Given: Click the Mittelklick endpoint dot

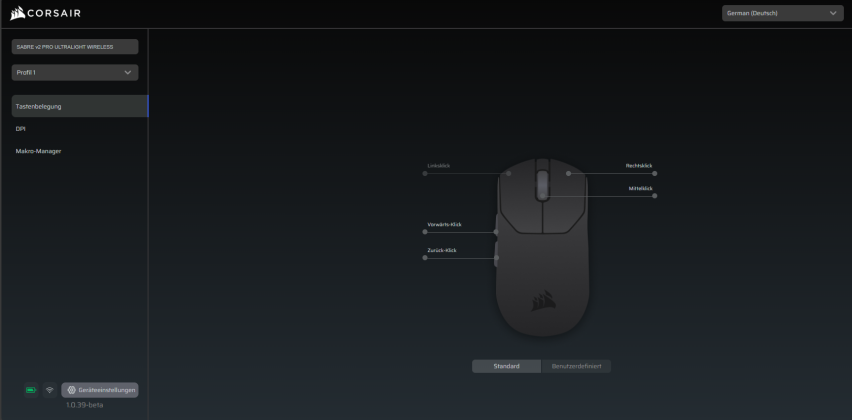Looking at the screenshot, I should [655, 196].
